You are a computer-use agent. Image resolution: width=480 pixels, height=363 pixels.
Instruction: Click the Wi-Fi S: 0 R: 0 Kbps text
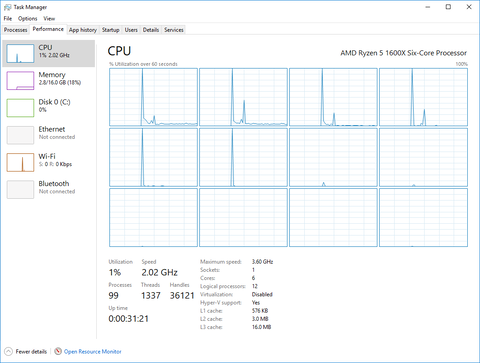coord(55,164)
